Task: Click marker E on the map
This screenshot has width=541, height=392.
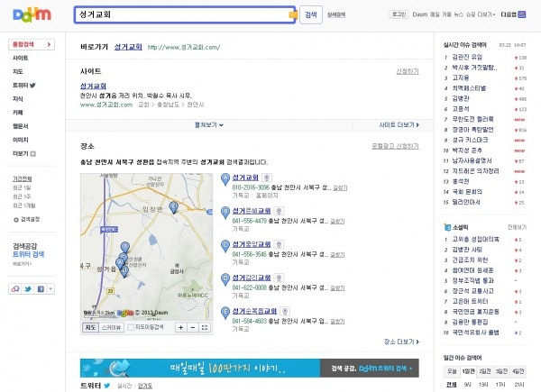Action: tap(173, 207)
